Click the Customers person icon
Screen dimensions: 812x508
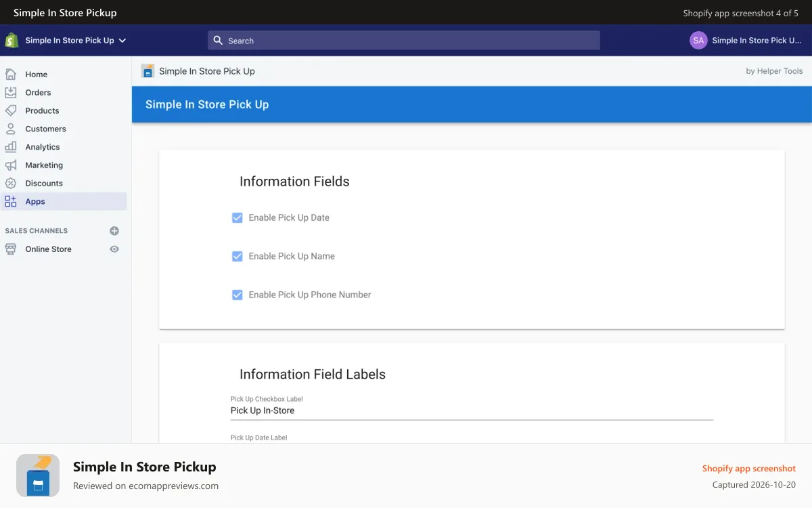point(11,129)
